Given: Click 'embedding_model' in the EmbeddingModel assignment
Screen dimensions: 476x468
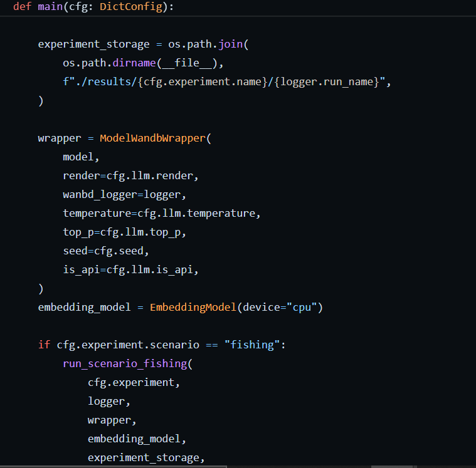Looking at the screenshot, I should [x=84, y=308].
